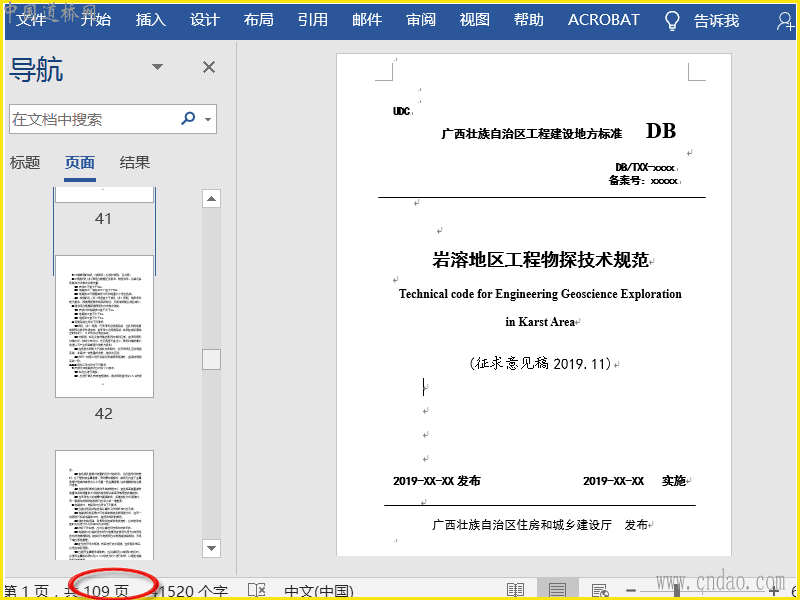Select the page 42 thumbnail
This screenshot has width=800, height=600.
pos(104,327)
